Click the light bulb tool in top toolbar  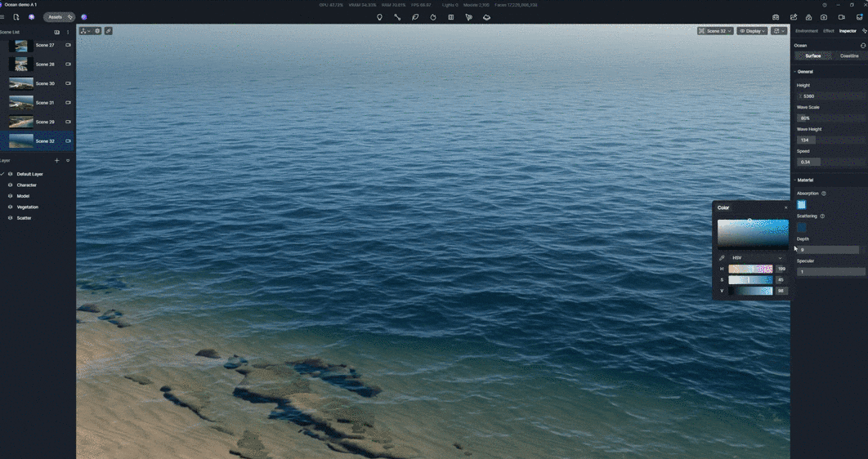[x=379, y=17]
